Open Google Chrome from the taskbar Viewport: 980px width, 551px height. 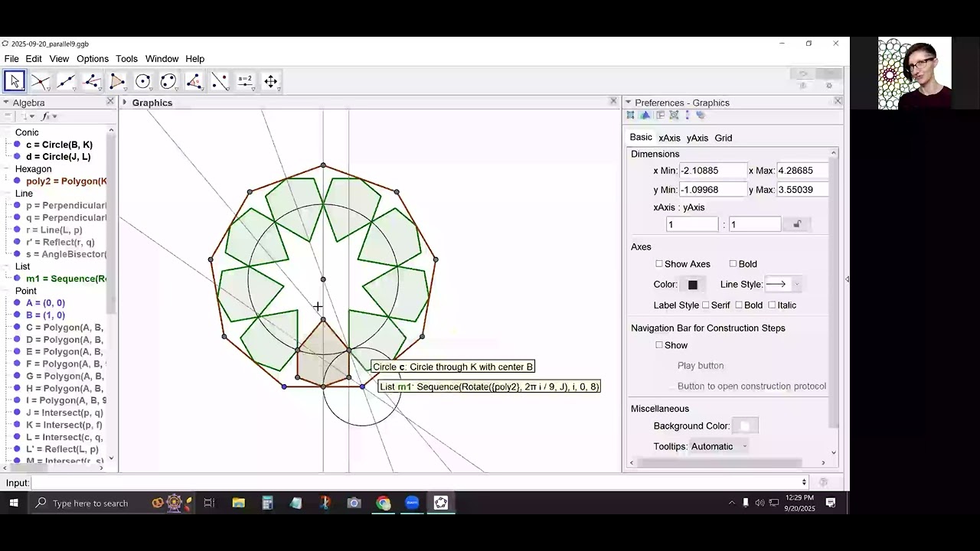[x=383, y=503]
